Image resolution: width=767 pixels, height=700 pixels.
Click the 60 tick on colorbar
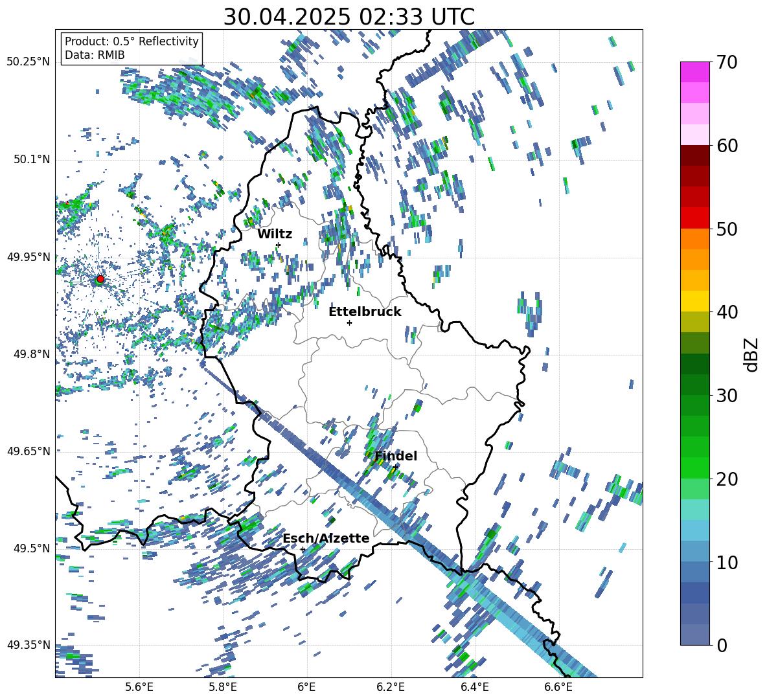coord(727,146)
